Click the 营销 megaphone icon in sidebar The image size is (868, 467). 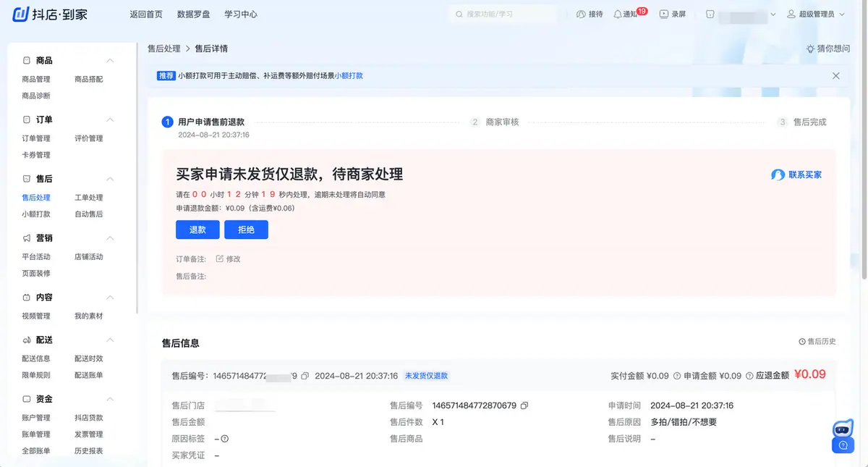[x=27, y=238]
